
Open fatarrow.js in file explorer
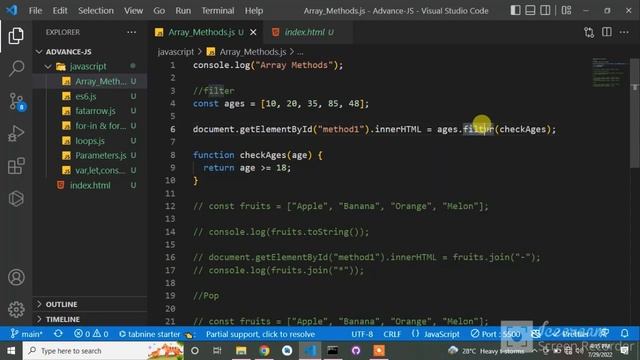coord(90,111)
